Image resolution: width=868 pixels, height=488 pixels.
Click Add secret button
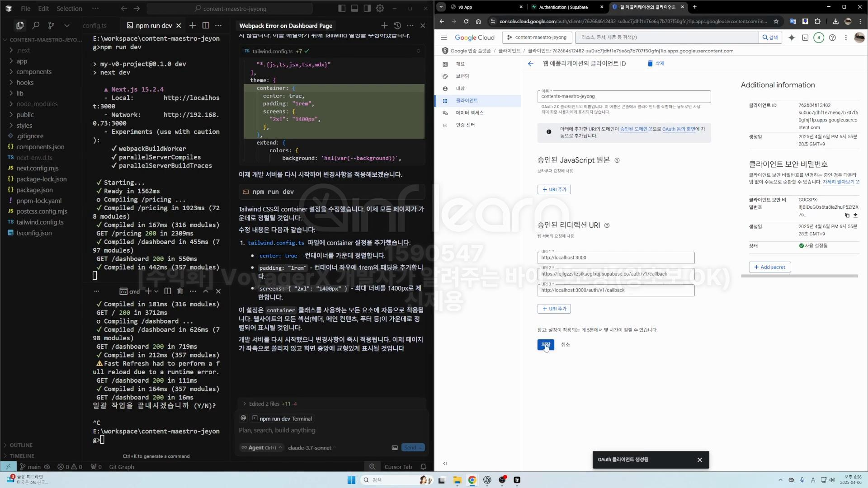pyautogui.click(x=769, y=267)
